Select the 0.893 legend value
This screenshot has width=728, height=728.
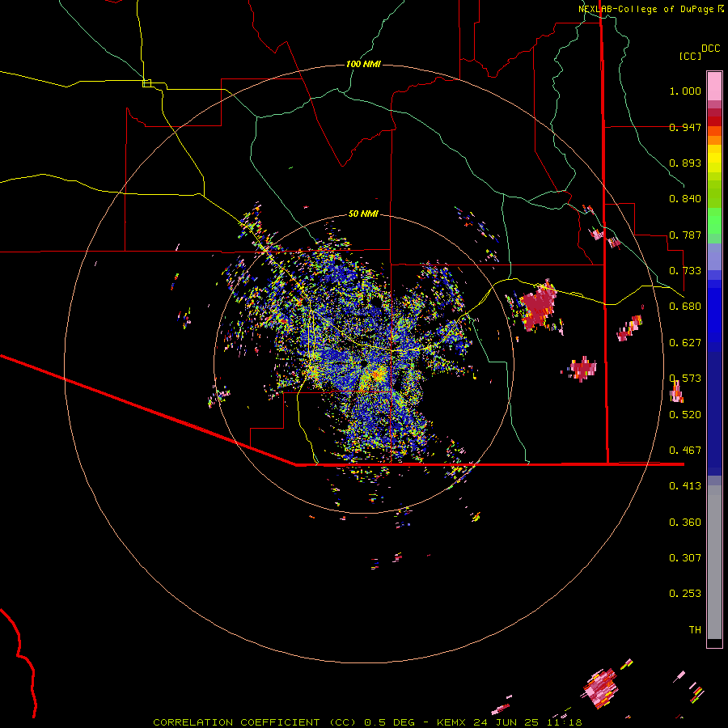(685, 163)
